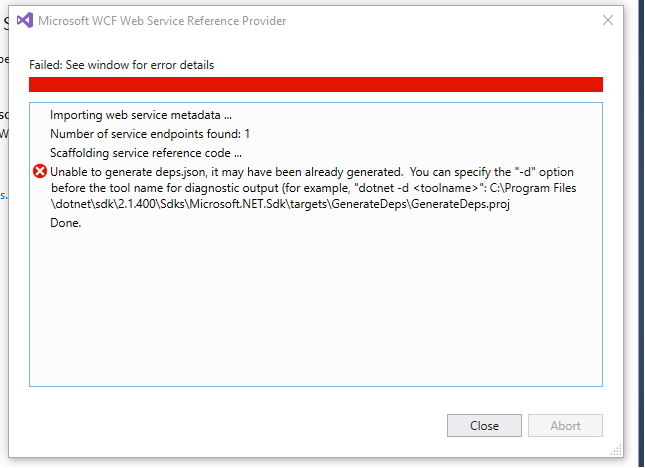Click the greyed-out Abort button
The height and width of the screenshot is (468, 645).
(565, 425)
